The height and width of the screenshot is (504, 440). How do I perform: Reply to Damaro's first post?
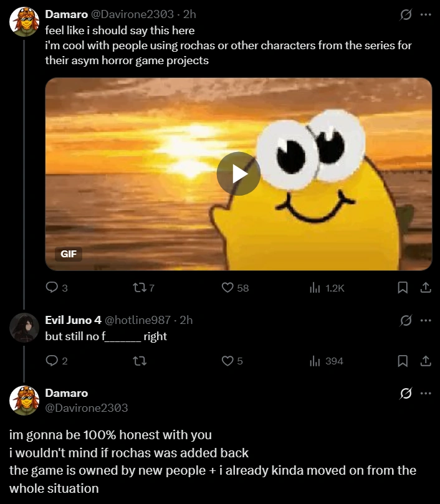coord(52,287)
